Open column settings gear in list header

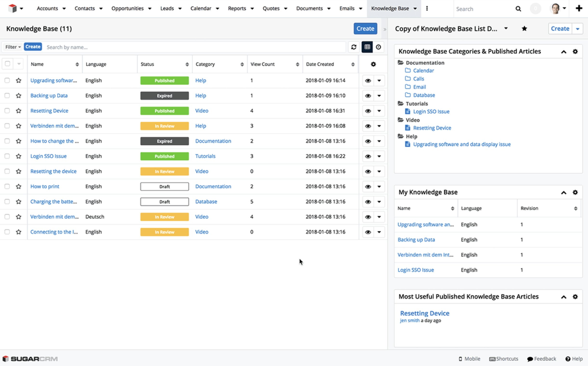(373, 64)
